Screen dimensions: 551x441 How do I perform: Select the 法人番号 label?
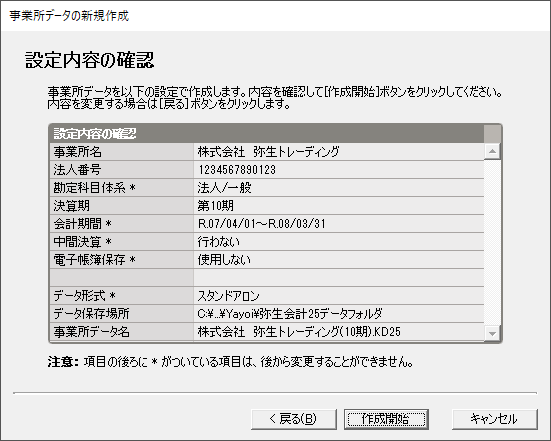[x=77, y=170]
